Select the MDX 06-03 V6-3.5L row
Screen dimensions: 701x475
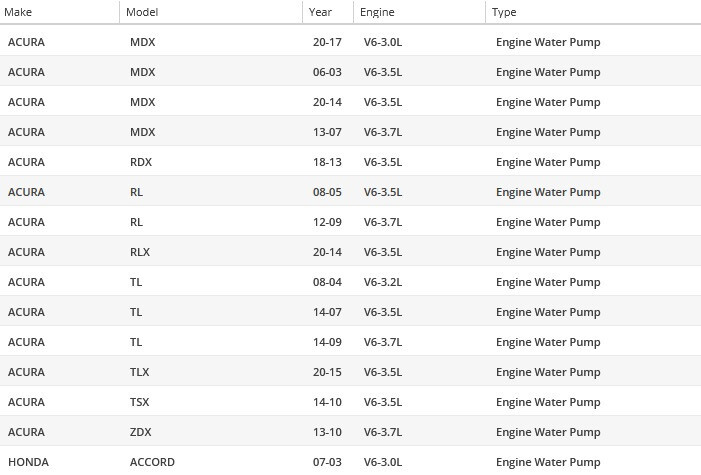coord(350,72)
